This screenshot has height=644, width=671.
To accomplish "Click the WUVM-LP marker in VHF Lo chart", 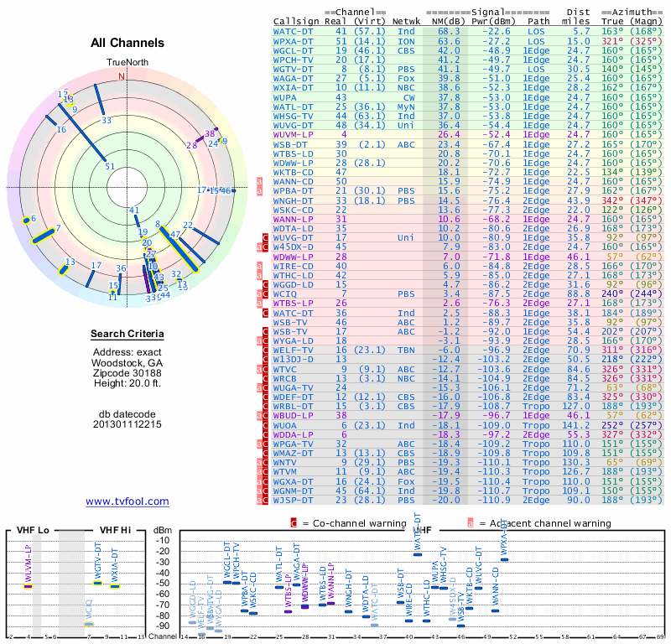I will (29, 586).
